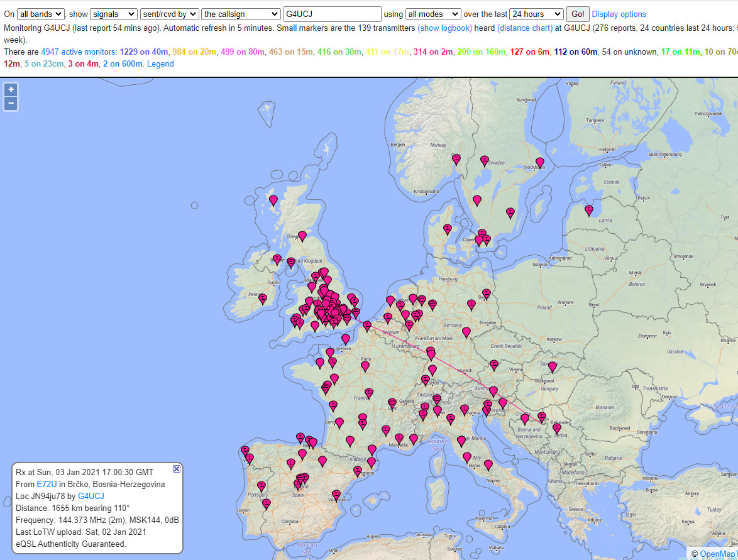Expand the 'signals' dropdown
The height and width of the screenshot is (560, 738).
[x=113, y=14]
